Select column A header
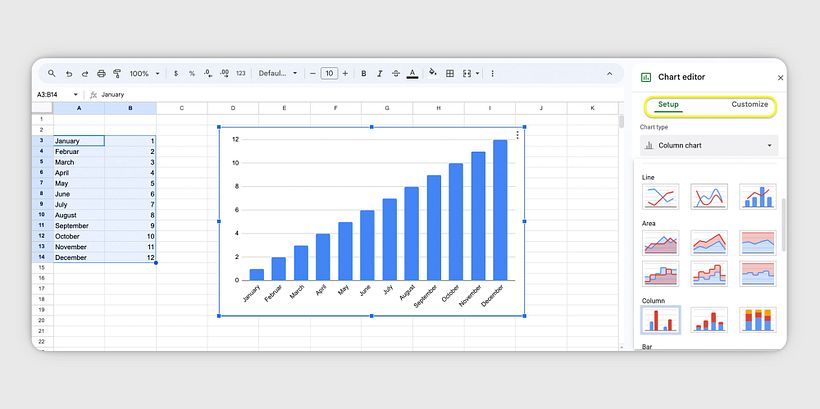The image size is (820, 409). [79, 108]
